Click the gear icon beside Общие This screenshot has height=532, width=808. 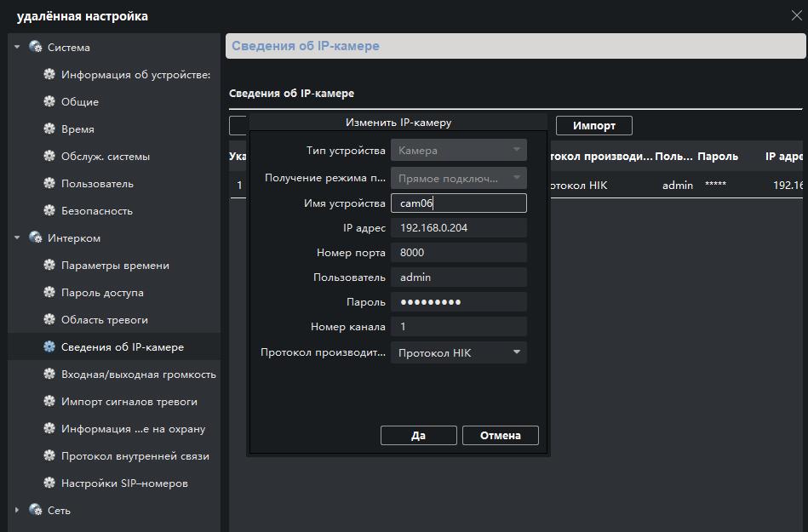49,102
